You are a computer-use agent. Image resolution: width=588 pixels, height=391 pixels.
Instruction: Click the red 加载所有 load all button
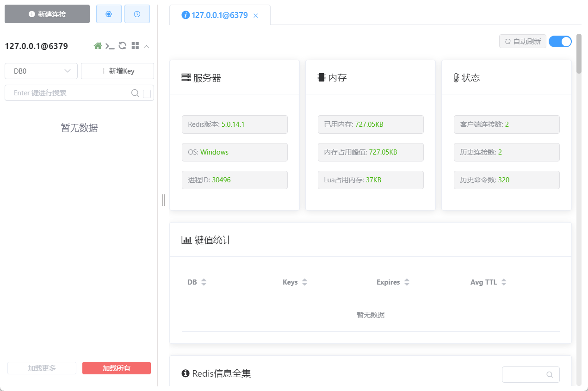click(x=117, y=368)
